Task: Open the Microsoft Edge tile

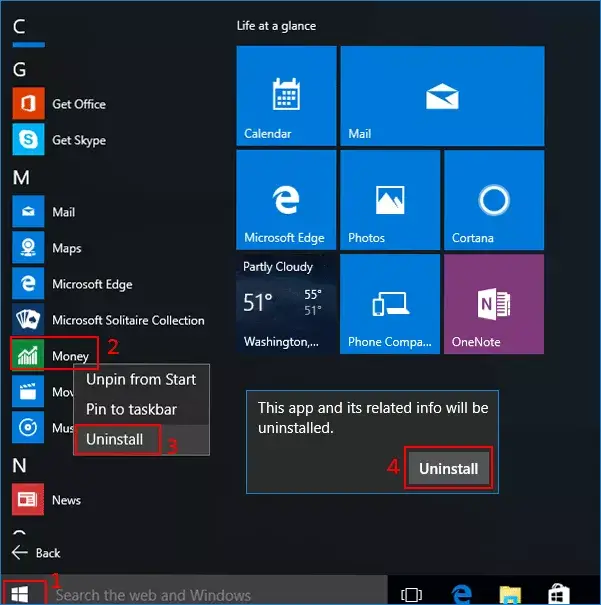Action: (286, 200)
